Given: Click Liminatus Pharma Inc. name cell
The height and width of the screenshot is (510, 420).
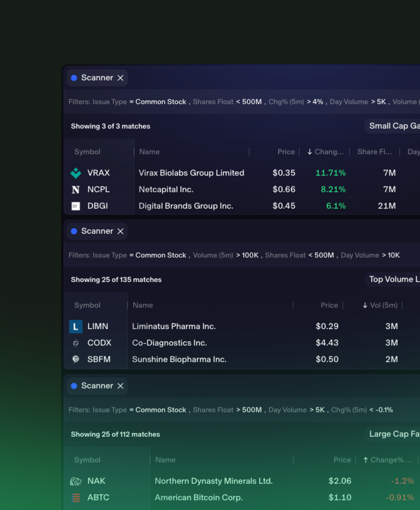Looking at the screenshot, I should tap(174, 326).
